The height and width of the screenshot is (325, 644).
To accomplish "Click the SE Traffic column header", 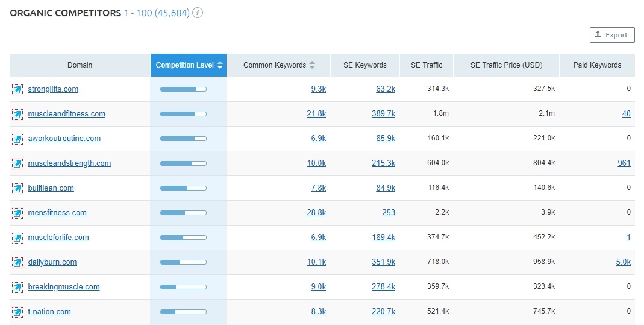I will click(427, 65).
